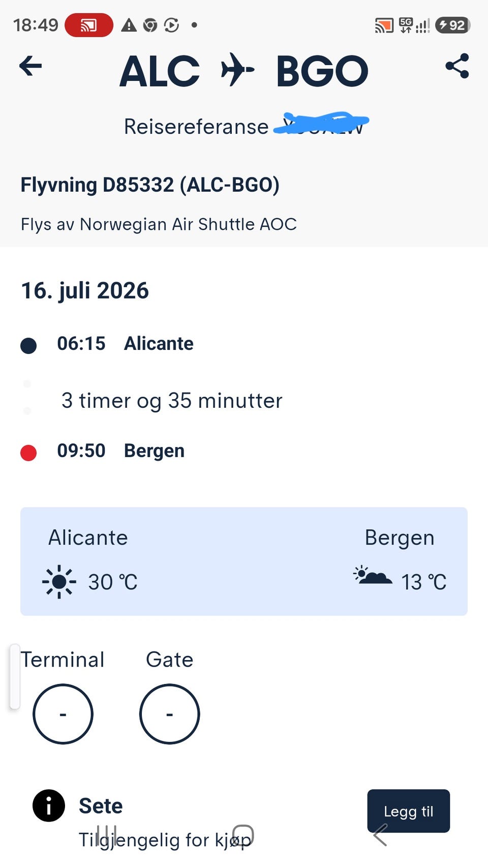The image size is (488, 868).
Task: Tap the side edge panel handle
Action: pyautogui.click(x=15, y=677)
